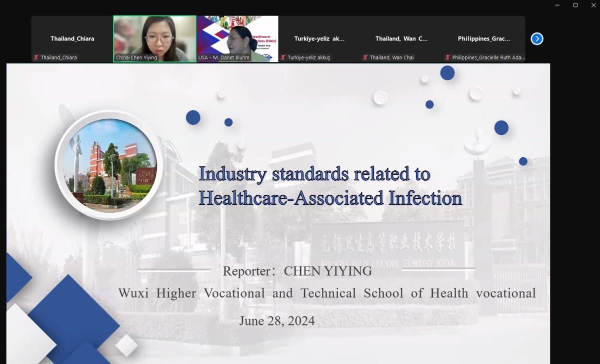Select the Turkiye-yeliz akkuş participant tile
The height and width of the screenshot is (364, 600).
pos(319,39)
